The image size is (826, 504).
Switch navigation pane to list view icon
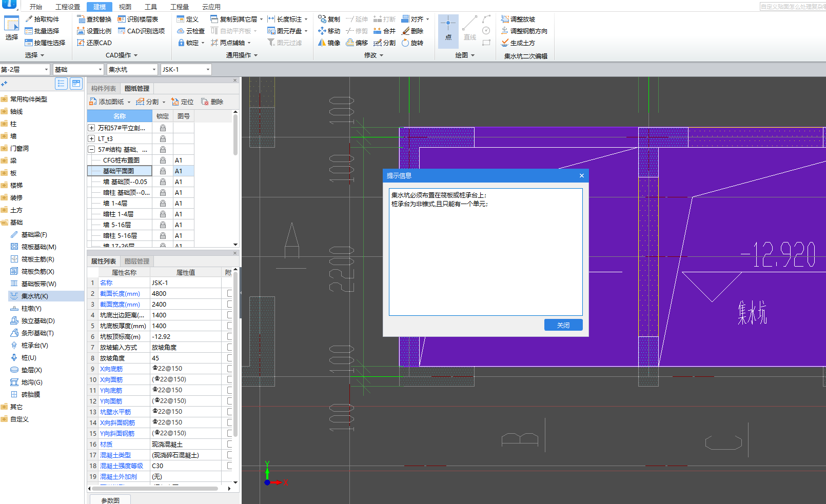[x=61, y=84]
